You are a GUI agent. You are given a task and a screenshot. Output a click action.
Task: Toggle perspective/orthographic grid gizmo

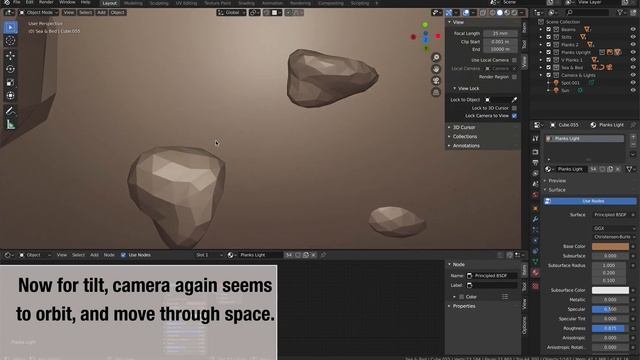[436, 92]
